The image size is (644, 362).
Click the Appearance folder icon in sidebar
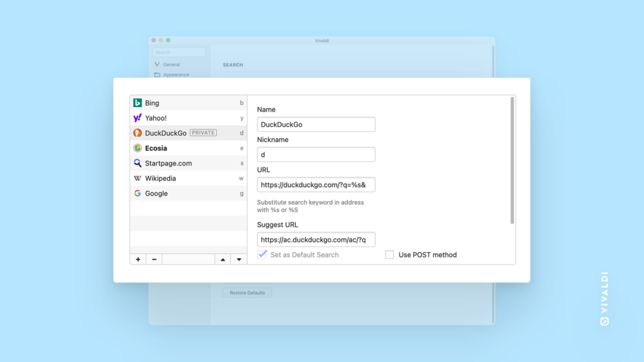(x=157, y=75)
